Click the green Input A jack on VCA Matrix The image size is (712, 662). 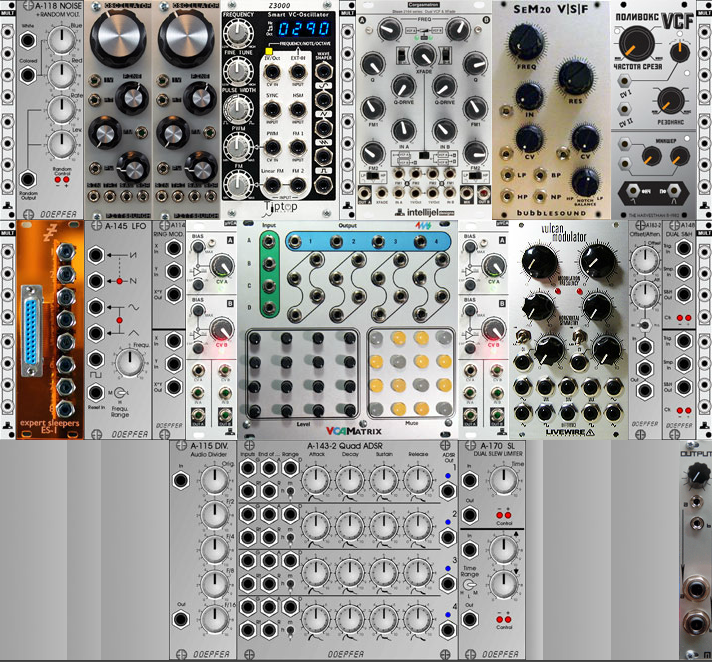[269, 243]
